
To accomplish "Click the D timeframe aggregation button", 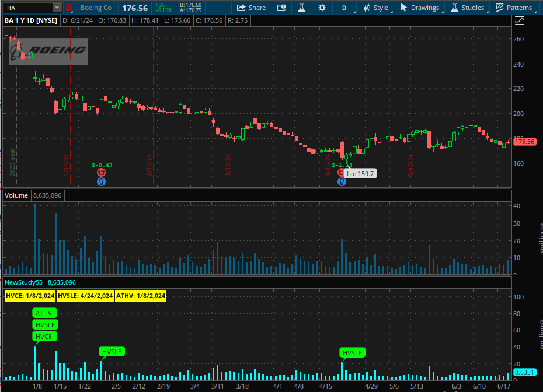I will coord(344,8).
